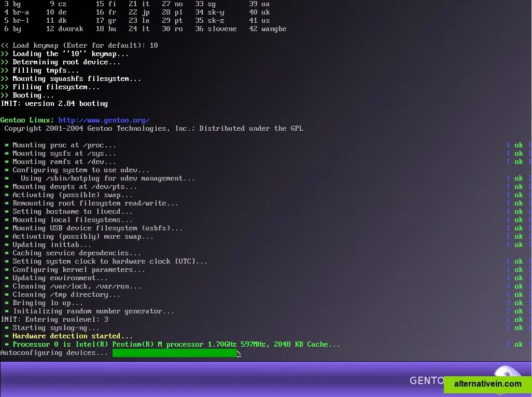532x397 pixels.
Task: Click the ok status for 'Activating (possible) swap'
Action: (x=519, y=195)
